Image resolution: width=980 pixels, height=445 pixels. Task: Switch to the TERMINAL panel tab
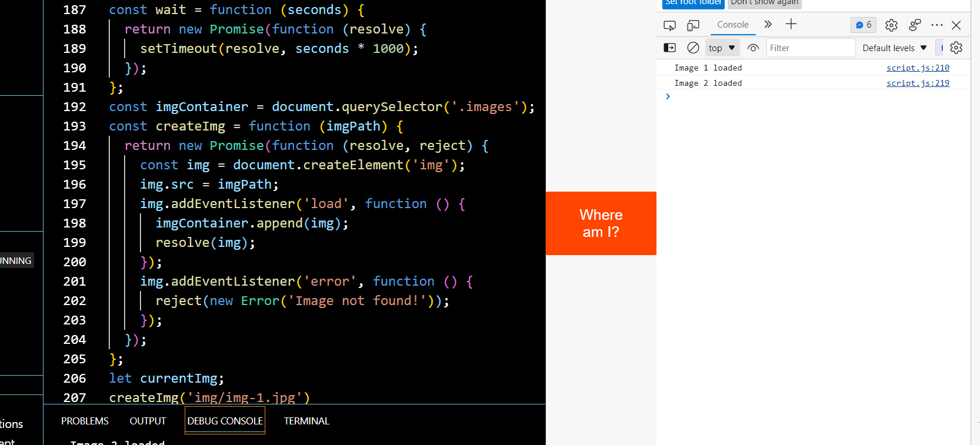[306, 421]
